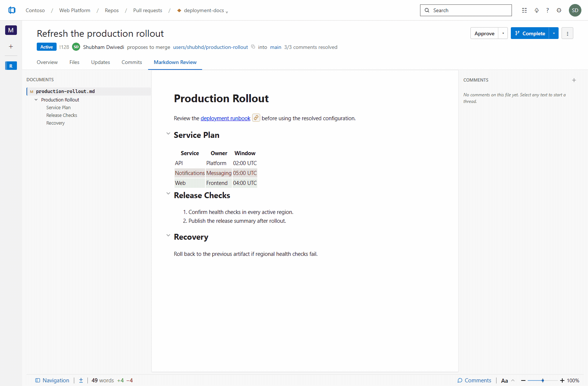Click the Complete button
588x386 pixels.
pyautogui.click(x=530, y=33)
